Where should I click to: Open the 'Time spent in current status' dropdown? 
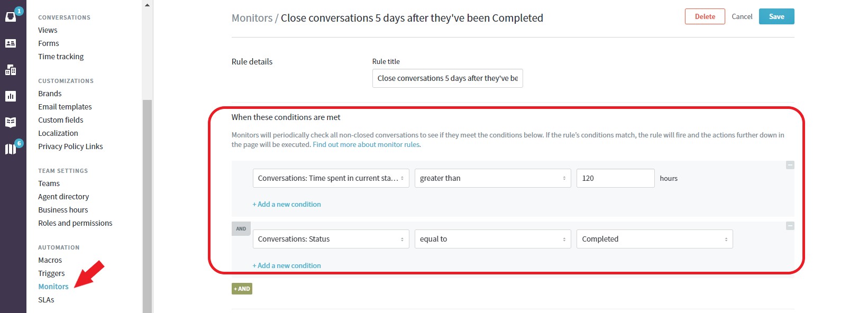coord(331,178)
